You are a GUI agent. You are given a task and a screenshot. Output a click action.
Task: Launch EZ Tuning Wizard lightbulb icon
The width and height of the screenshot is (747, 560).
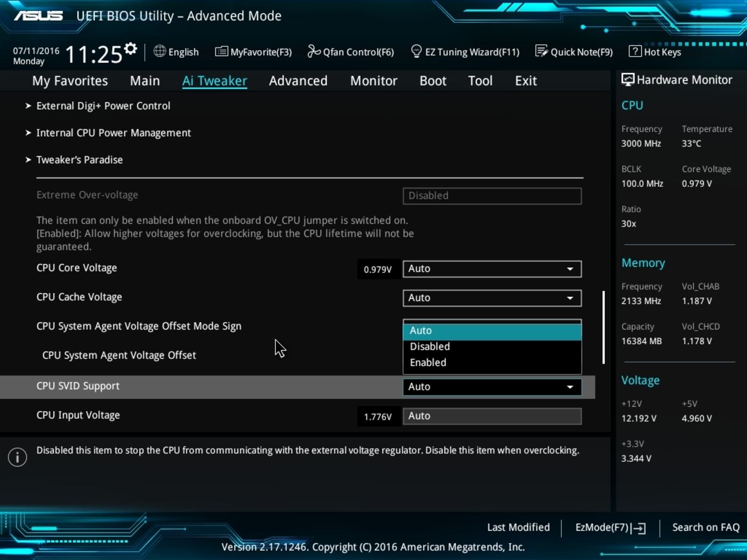416,51
